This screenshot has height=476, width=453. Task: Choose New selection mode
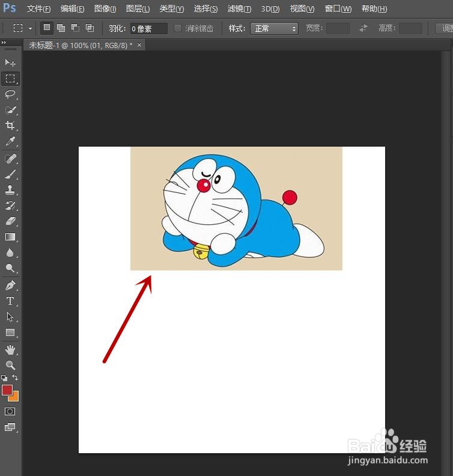47,28
